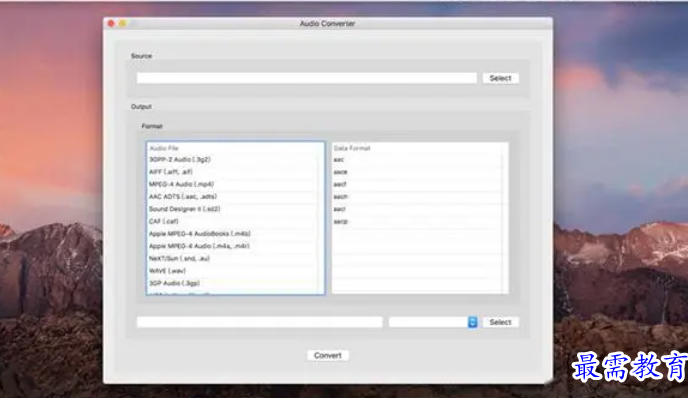Select aacp data format row

coord(417,221)
